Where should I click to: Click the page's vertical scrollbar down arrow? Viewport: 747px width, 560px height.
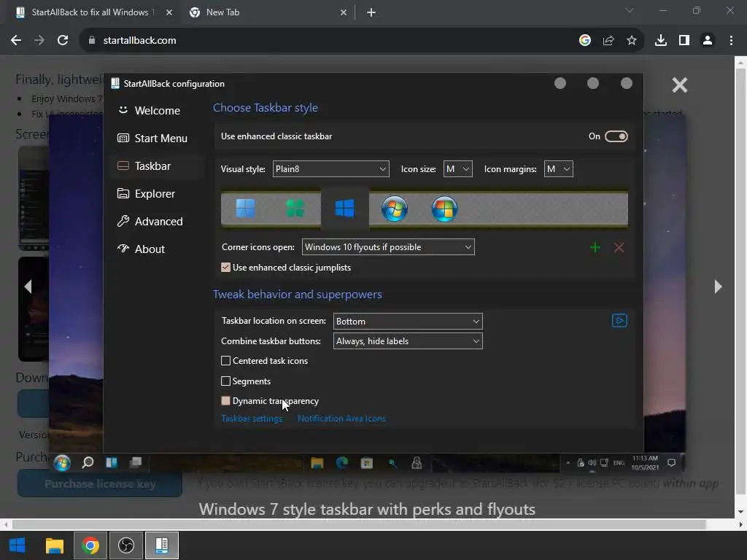pos(740,512)
